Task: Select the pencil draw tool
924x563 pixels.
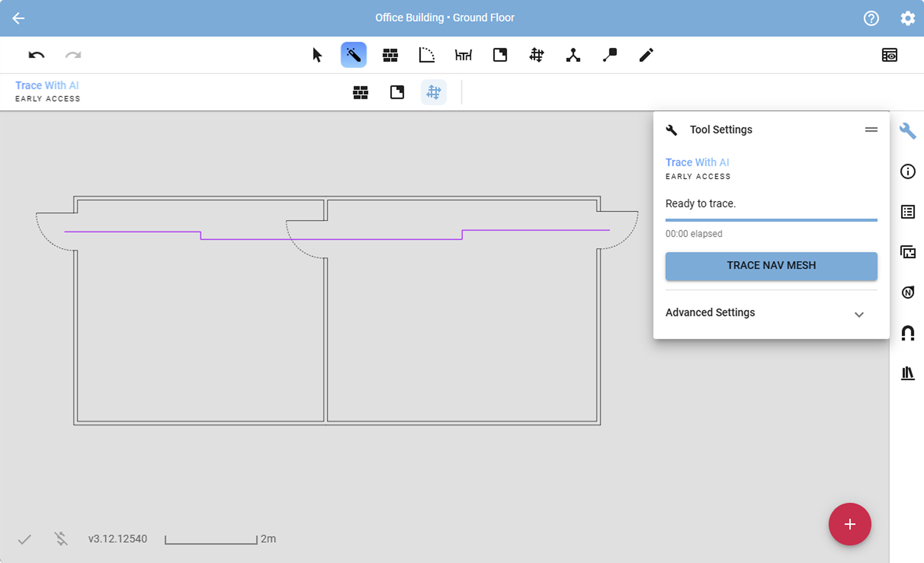Action: click(646, 55)
